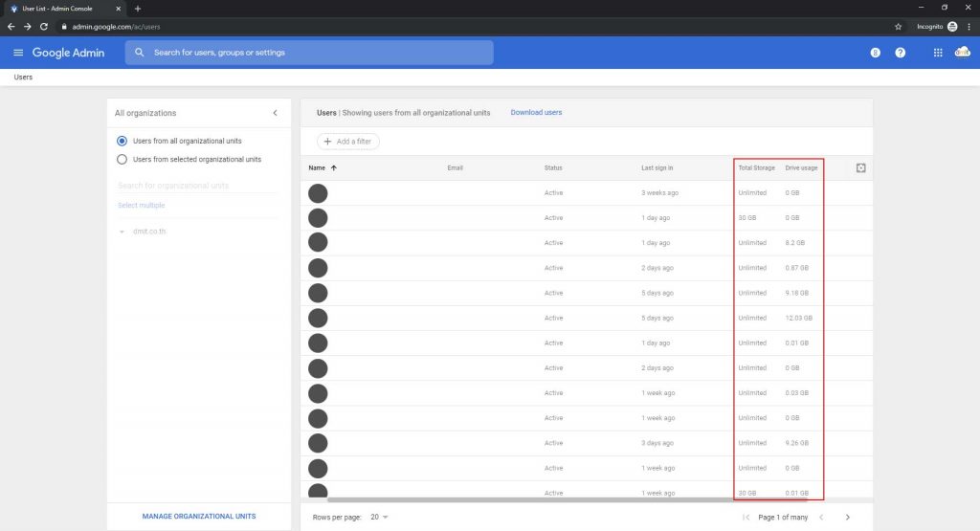Screen dimensions: 980x531
Task: Click MANAGE ORGANIZATIONAL UNITS
Action: [x=199, y=517]
